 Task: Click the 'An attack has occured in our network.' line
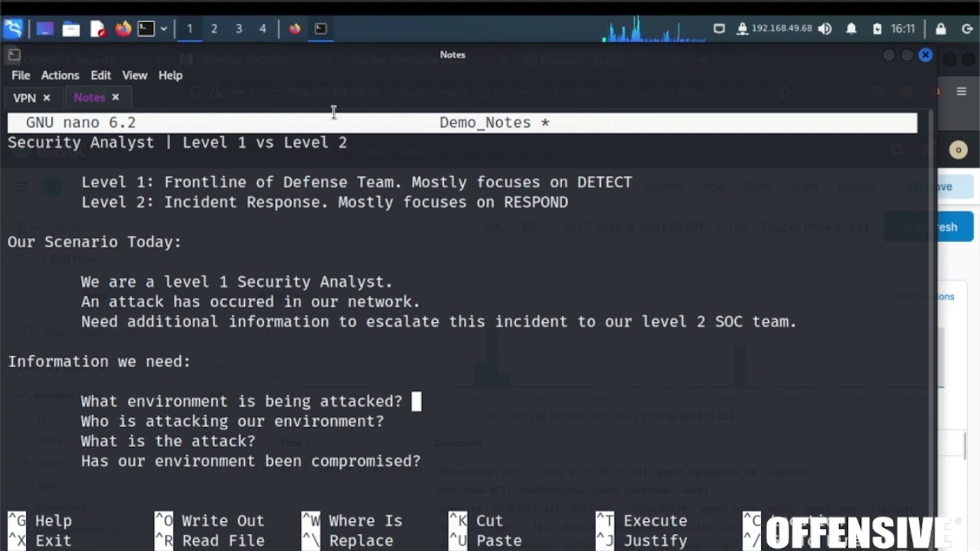[x=250, y=302]
